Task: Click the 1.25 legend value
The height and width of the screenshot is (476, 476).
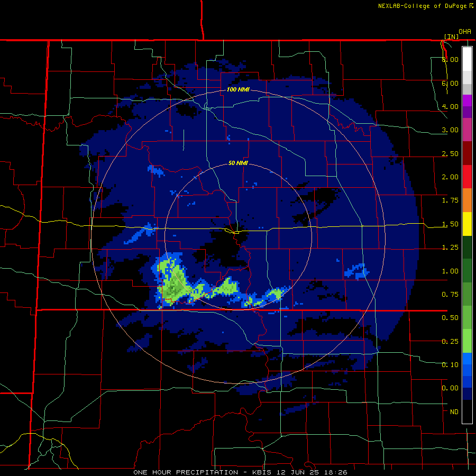Action: click(x=450, y=248)
